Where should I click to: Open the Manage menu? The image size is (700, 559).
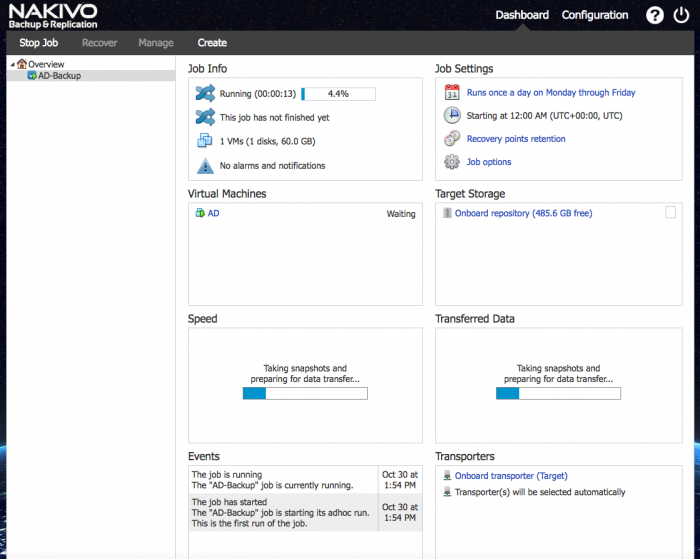156,43
